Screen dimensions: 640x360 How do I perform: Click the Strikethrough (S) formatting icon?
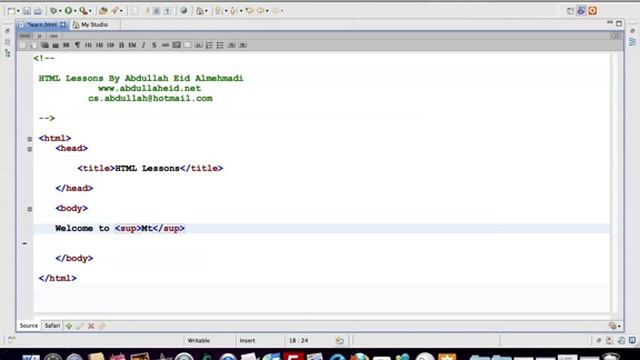pos(154,45)
